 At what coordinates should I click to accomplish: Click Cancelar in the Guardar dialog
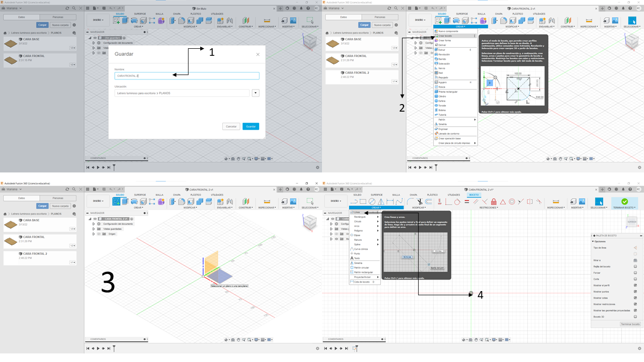(231, 126)
